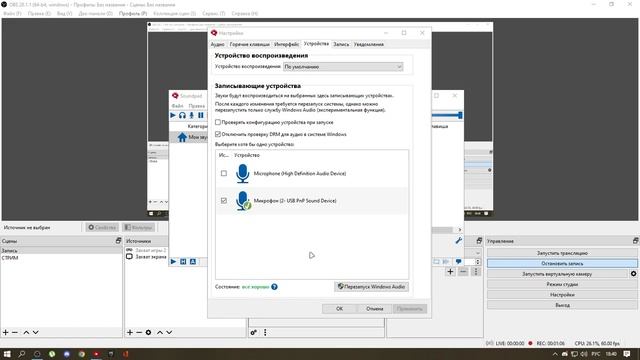Image resolution: width=640 pixels, height=360 pixels.
Task: Undock the Controls panel with its popout icon
Action: (x=636, y=240)
